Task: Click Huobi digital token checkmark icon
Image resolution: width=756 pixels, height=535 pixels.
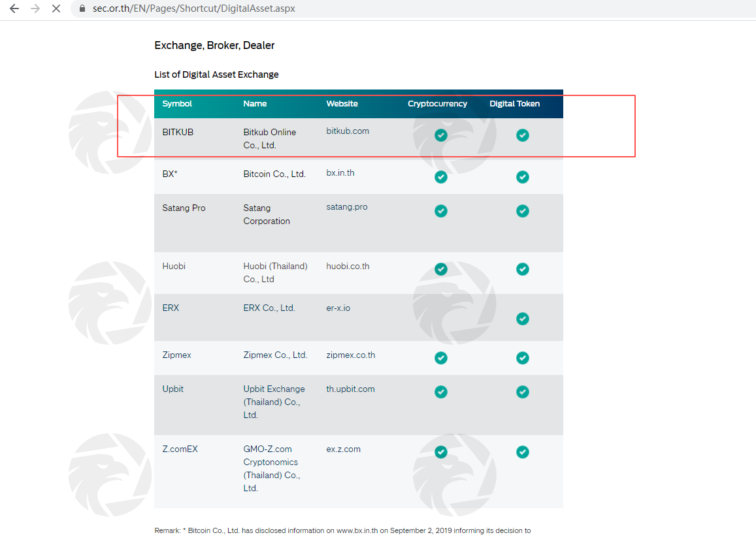Action: tap(523, 269)
